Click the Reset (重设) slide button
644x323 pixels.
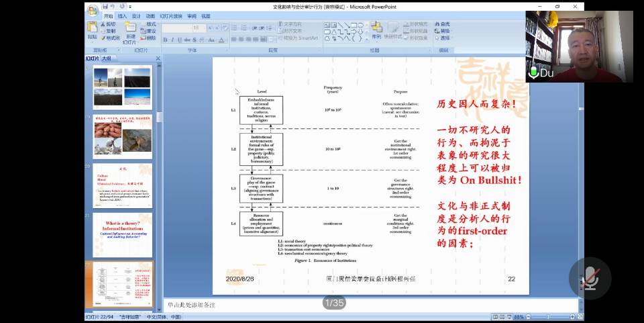148,31
